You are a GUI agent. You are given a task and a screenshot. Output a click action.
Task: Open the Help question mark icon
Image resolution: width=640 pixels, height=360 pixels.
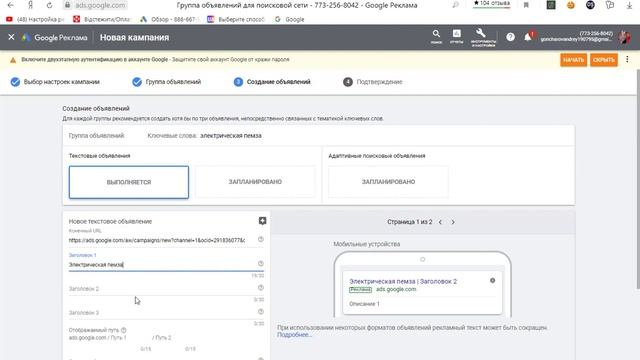[x=510, y=37]
